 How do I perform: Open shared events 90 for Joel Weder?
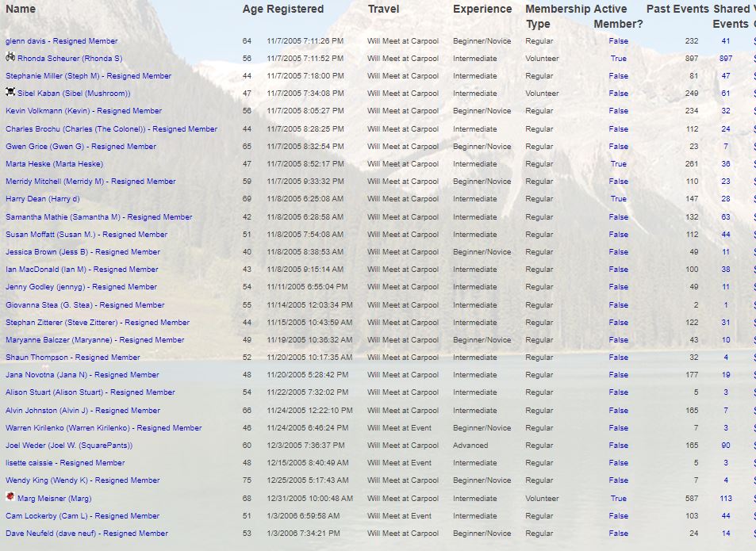pos(726,446)
